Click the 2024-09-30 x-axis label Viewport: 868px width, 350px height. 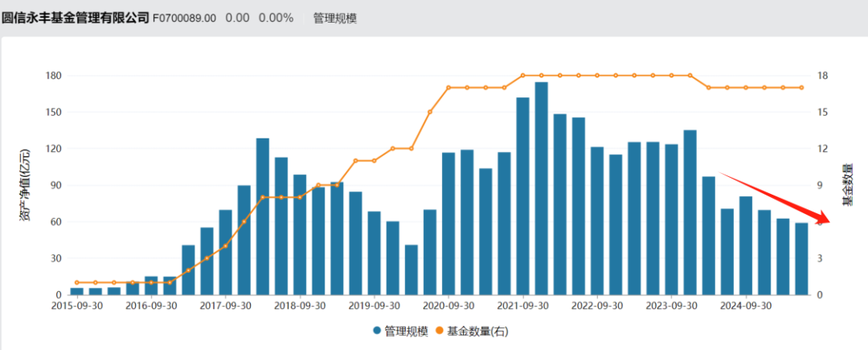pyautogui.click(x=745, y=307)
